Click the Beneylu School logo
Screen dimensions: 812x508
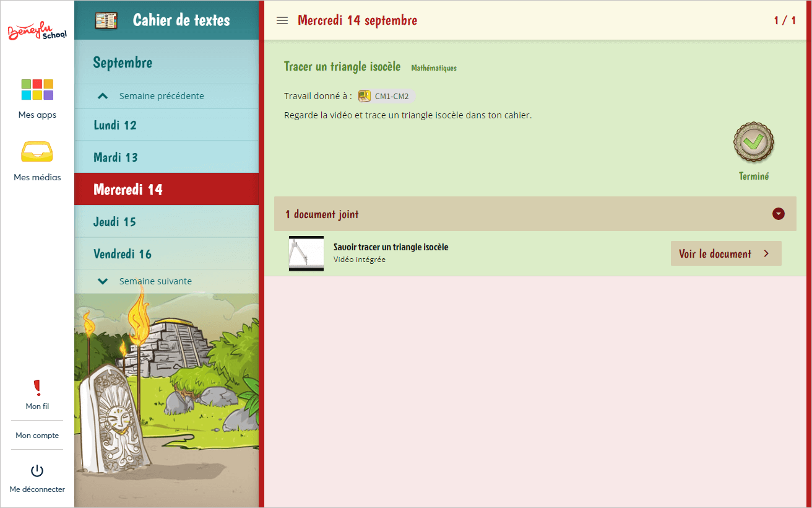click(x=37, y=32)
